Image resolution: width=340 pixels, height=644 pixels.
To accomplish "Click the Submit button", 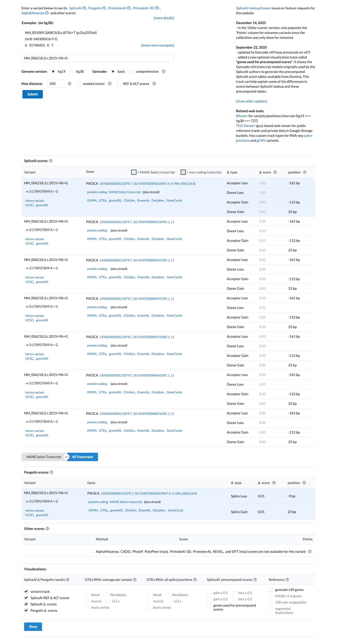I will 33,94.
